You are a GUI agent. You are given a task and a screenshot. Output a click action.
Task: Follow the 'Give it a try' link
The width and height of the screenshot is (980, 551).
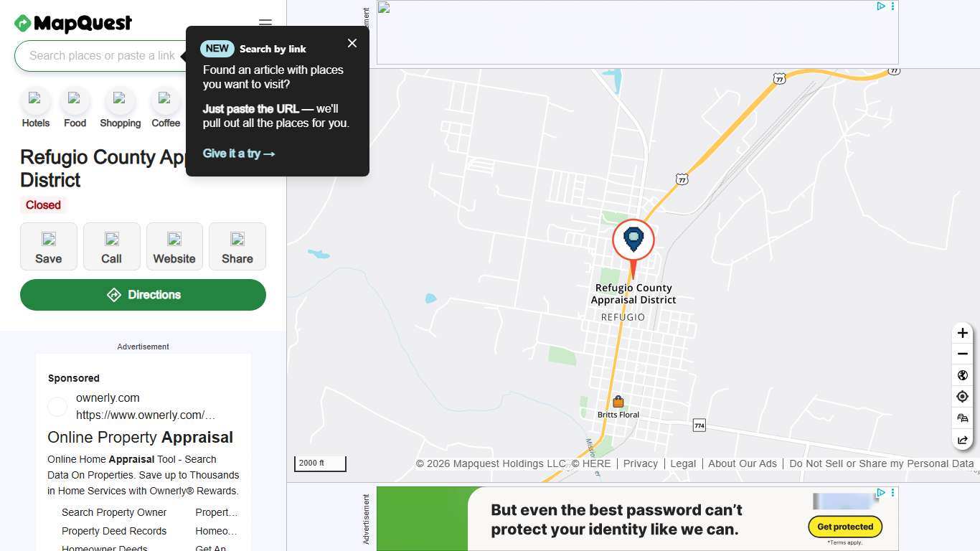(239, 154)
